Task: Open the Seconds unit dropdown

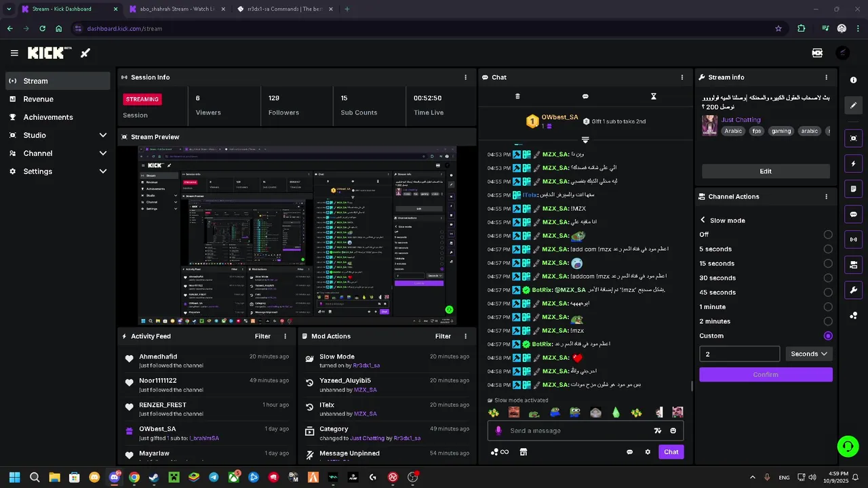Action: click(809, 354)
